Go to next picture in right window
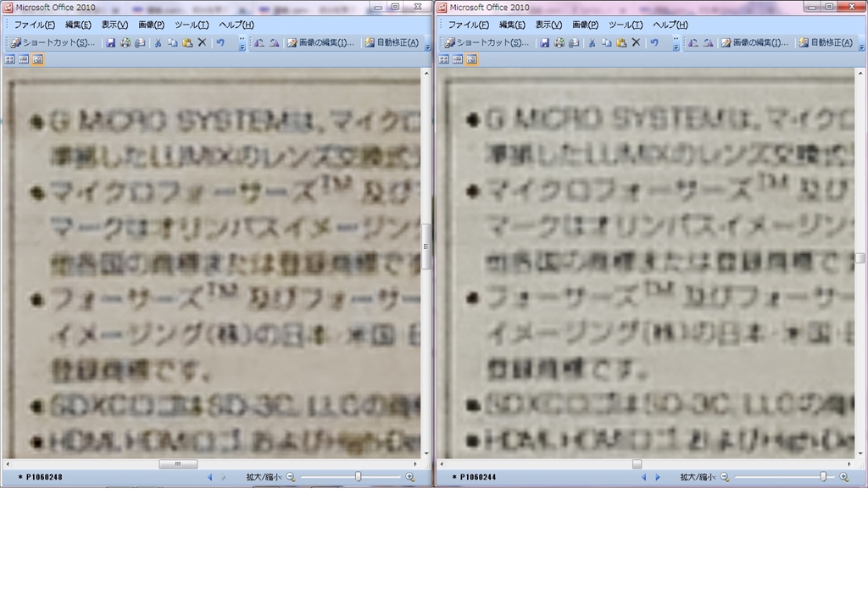The height and width of the screenshot is (610, 868). click(x=658, y=477)
